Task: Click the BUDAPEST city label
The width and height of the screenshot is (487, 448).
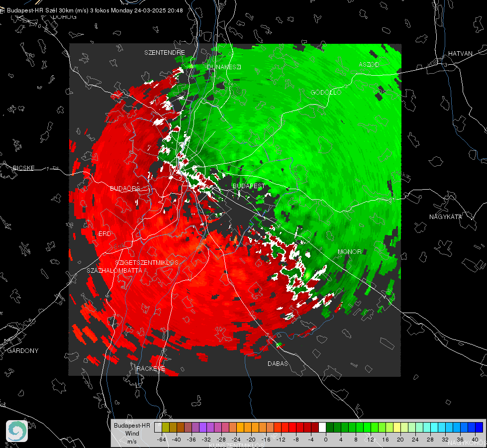Action: click(249, 186)
